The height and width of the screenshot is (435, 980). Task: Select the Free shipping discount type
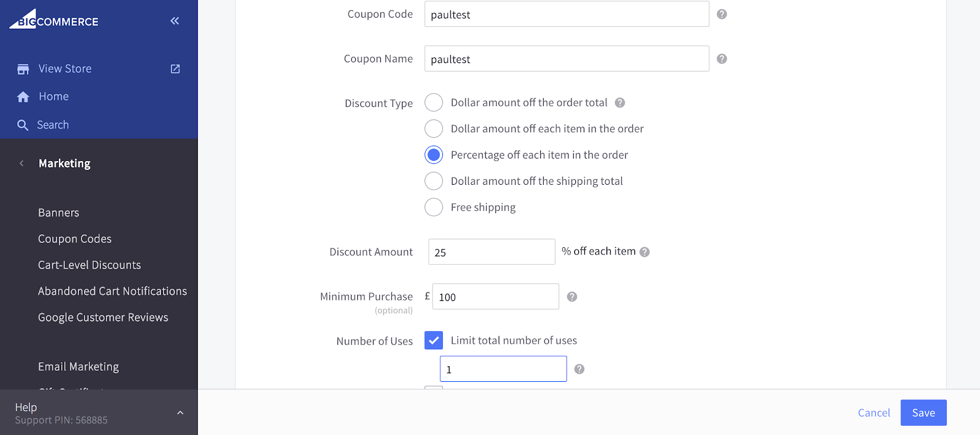point(434,207)
